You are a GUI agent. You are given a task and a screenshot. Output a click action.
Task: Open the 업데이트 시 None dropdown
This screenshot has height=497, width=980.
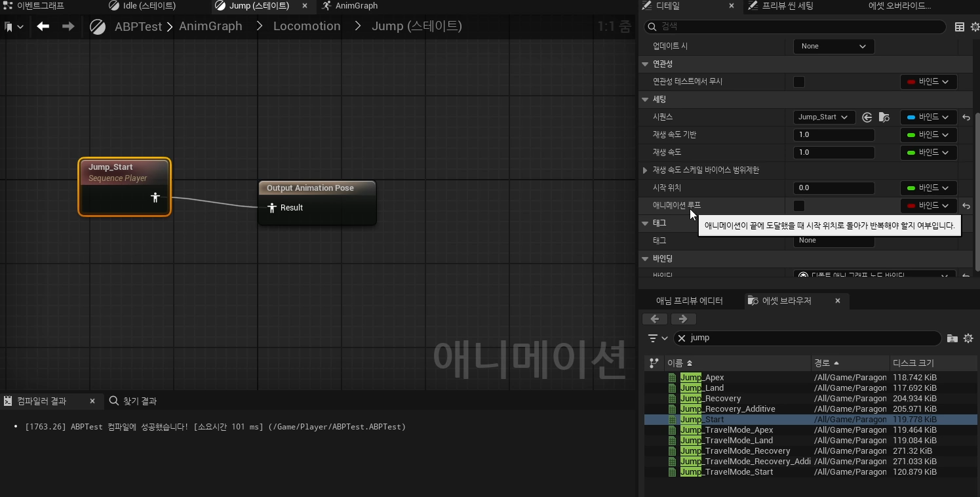click(834, 47)
